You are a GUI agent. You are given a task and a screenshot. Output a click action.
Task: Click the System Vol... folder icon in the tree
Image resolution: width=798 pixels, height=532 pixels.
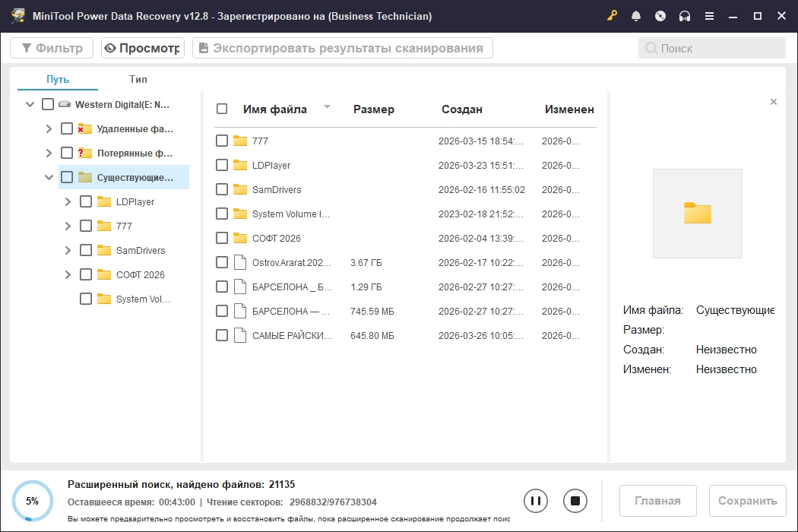pos(104,299)
